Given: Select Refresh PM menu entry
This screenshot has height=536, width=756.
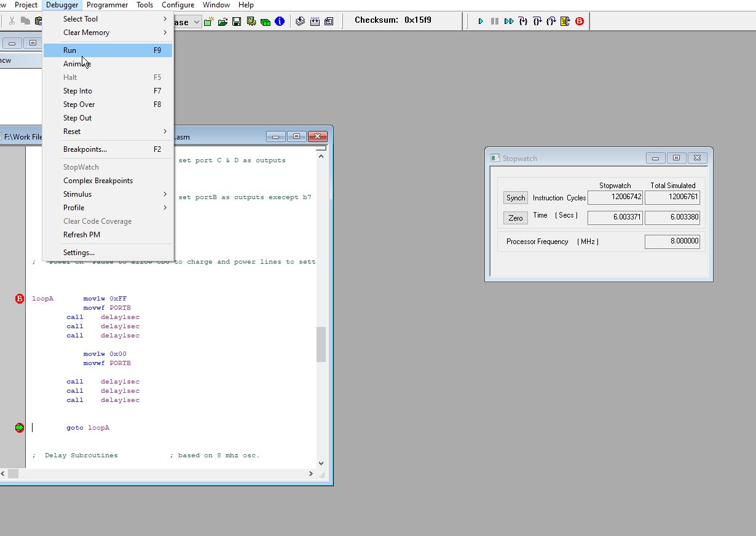Looking at the screenshot, I should click(108, 235).
